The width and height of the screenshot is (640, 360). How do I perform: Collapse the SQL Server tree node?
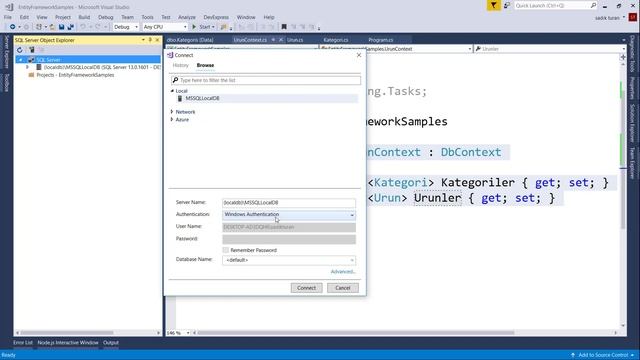pyautogui.click(x=20, y=60)
